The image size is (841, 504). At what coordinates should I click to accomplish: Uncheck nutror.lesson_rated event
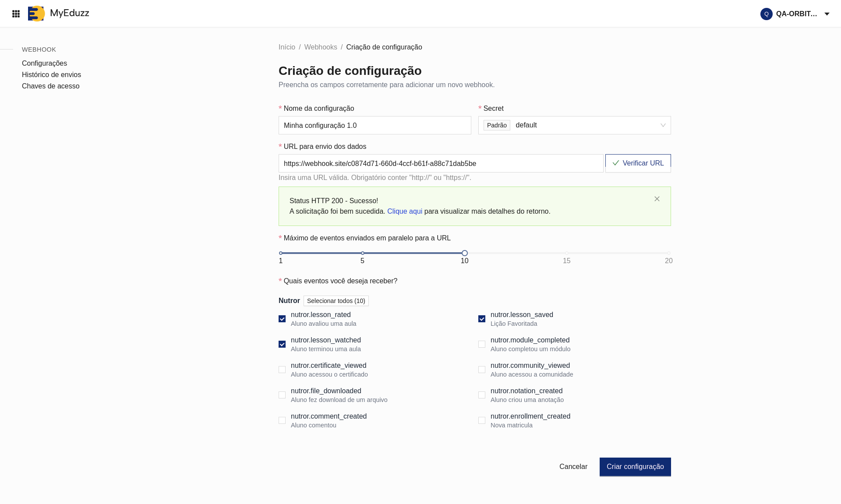coord(282,319)
